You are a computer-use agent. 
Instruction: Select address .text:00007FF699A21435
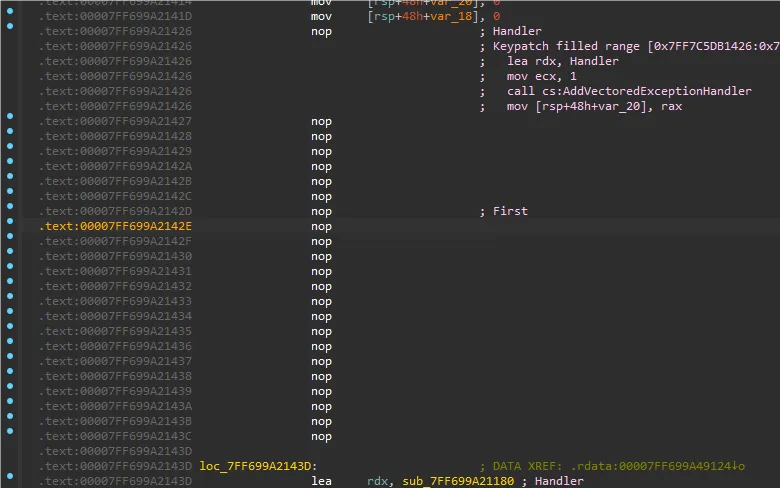pyautogui.click(x=115, y=331)
